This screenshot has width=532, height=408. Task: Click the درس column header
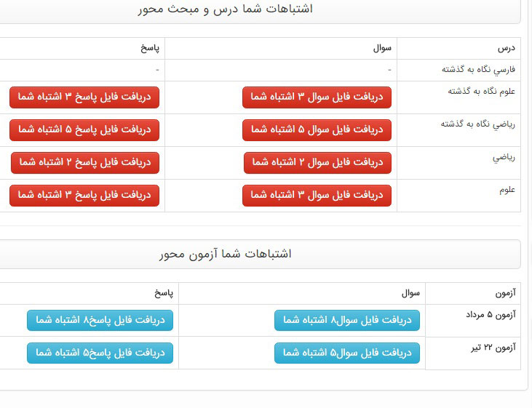tap(506, 48)
